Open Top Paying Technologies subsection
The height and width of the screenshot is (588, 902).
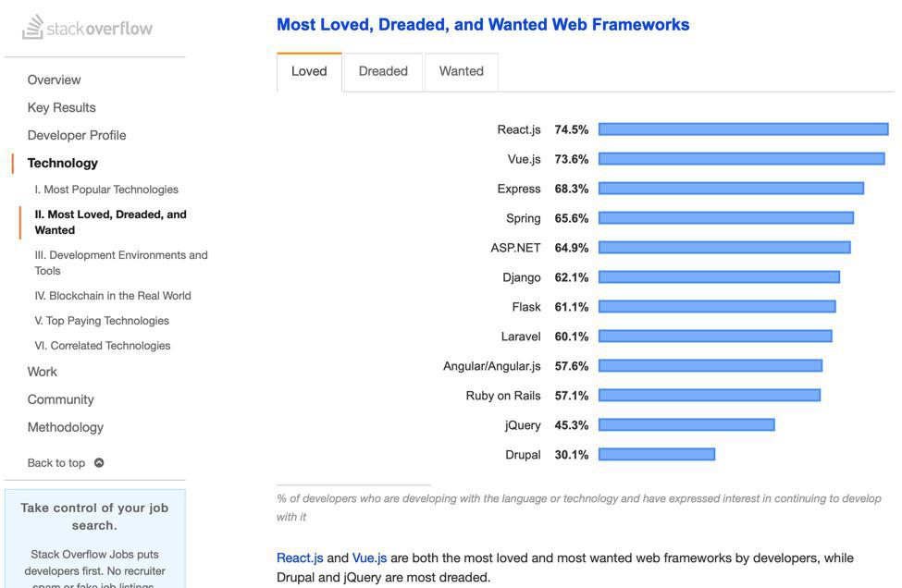(102, 321)
